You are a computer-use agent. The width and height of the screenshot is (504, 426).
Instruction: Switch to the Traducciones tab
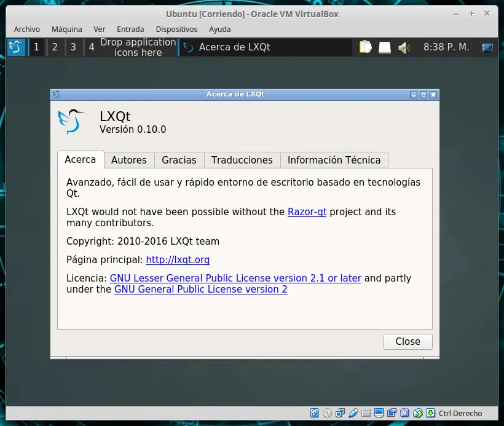(242, 160)
